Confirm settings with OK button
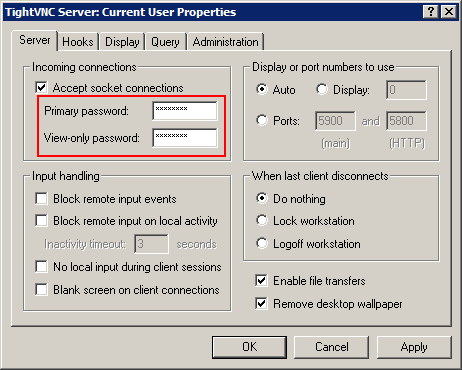The width and height of the screenshot is (462, 370). (249, 347)
